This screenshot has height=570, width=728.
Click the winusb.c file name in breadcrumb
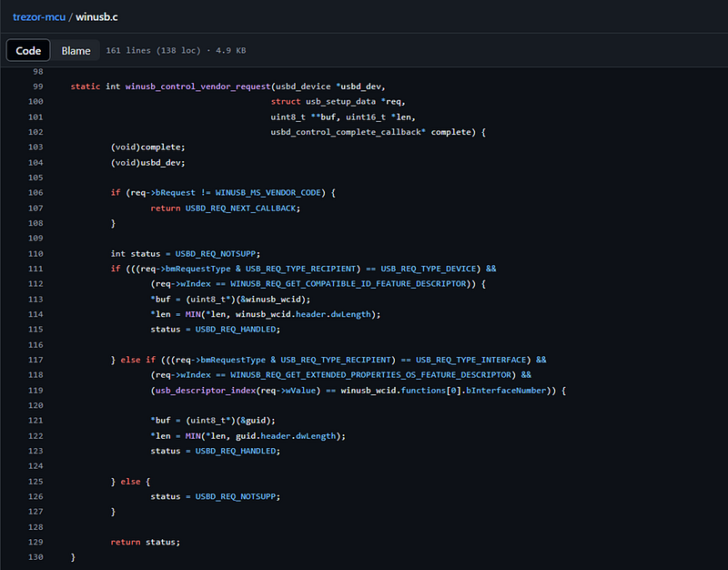(96, 17)
